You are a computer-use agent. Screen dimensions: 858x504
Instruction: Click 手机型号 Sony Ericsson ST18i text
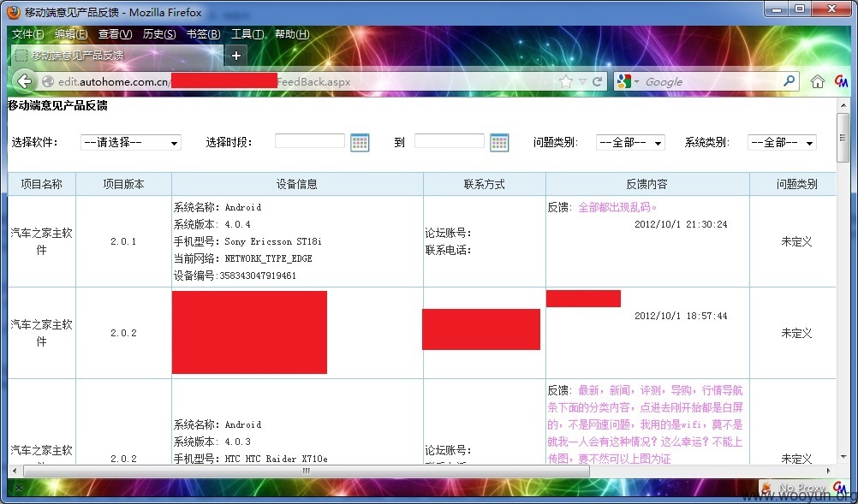click(247, 241)
